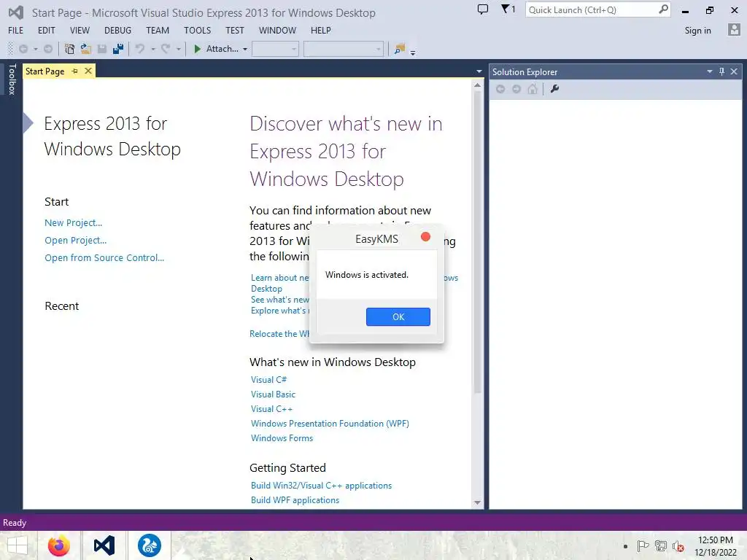
Task: Click the Action Center flag tray icon
Action: (643, 545)
